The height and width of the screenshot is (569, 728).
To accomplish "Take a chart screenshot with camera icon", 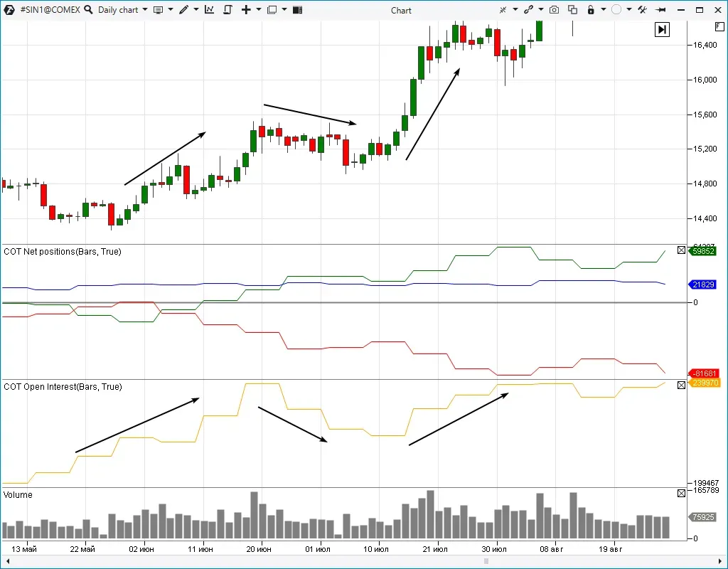I will [x=554, y=10].
